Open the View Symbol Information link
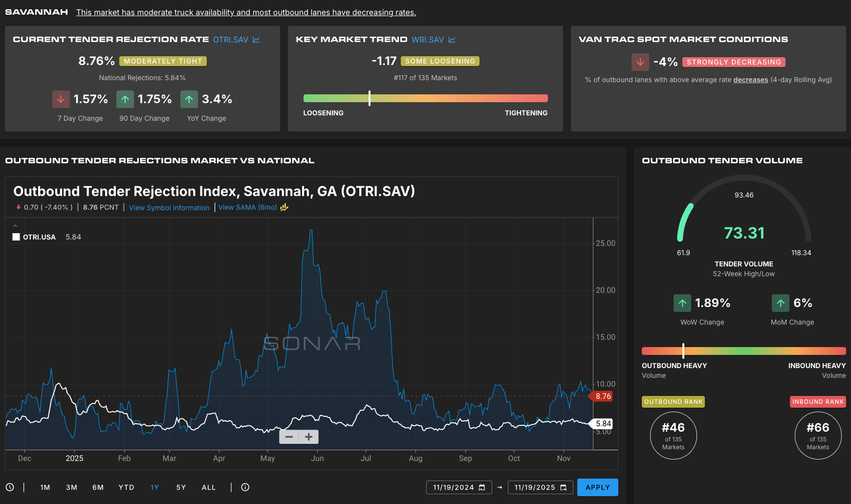 tap(169, 208)
